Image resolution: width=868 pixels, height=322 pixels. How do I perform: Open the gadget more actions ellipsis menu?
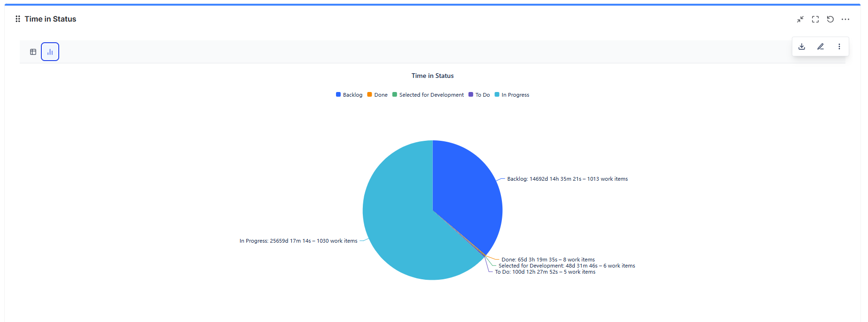(x=845, y=19)
